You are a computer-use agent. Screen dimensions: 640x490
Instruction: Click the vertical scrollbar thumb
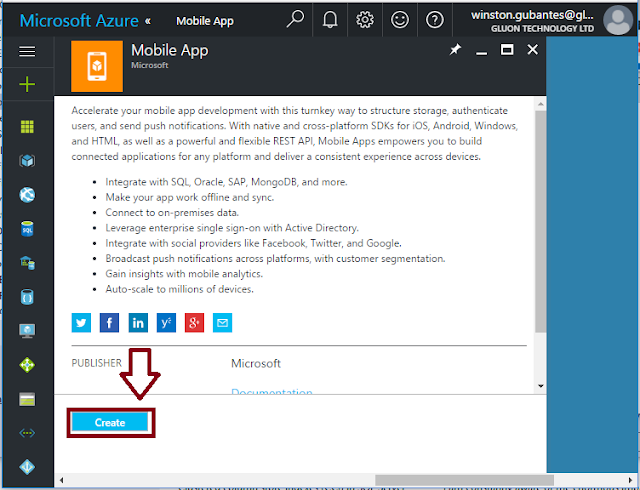coord(540,221)
